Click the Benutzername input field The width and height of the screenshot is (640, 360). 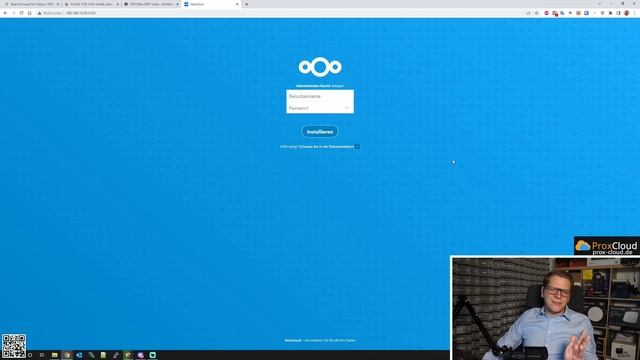click(x=320, y=96)
